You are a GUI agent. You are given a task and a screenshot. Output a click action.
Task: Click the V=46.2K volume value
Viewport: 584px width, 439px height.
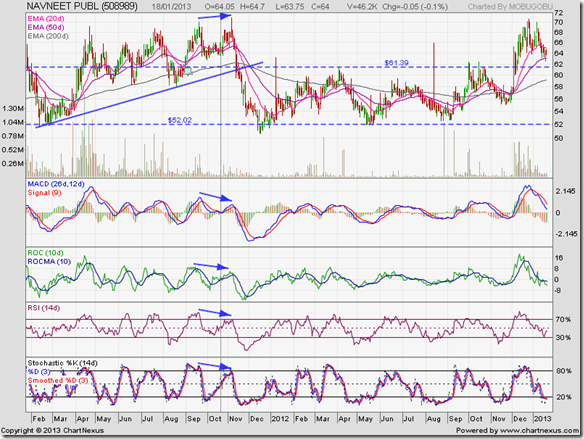click(x=362, y=7)
